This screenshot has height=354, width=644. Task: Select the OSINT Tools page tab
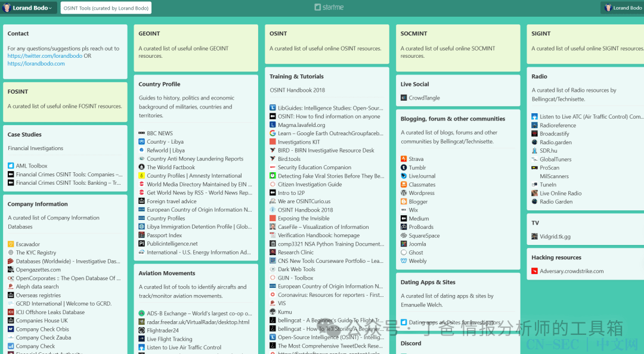click(x=106, y=8)
